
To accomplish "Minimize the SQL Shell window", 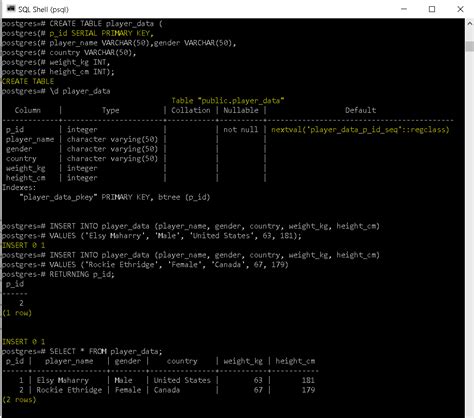I will click(x=404, y=9).
